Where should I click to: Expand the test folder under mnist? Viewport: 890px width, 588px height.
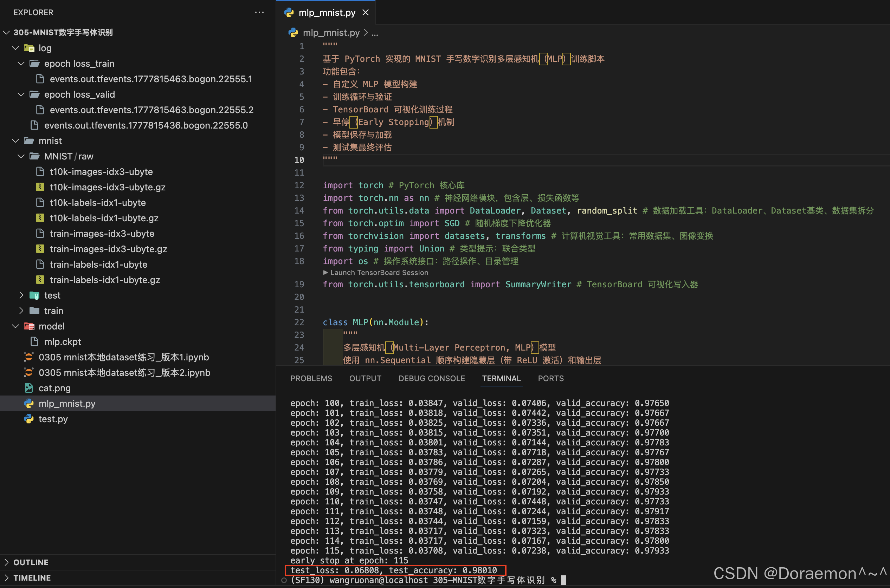[x=21, y=295]
